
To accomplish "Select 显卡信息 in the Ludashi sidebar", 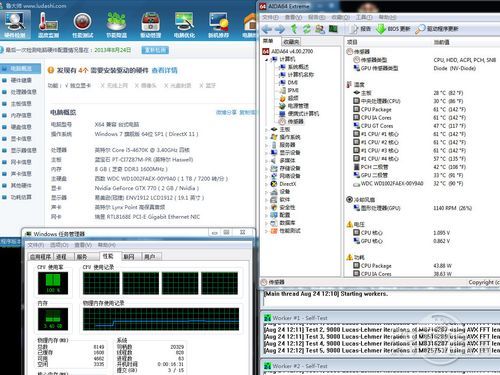I will click(21, 139).
